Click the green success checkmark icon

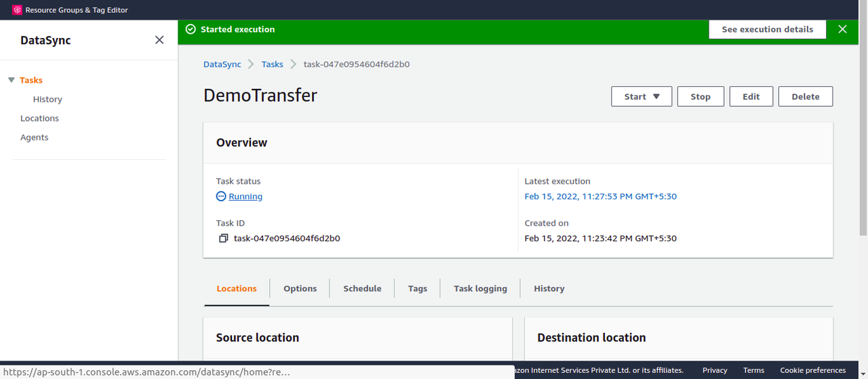[191, 29]
